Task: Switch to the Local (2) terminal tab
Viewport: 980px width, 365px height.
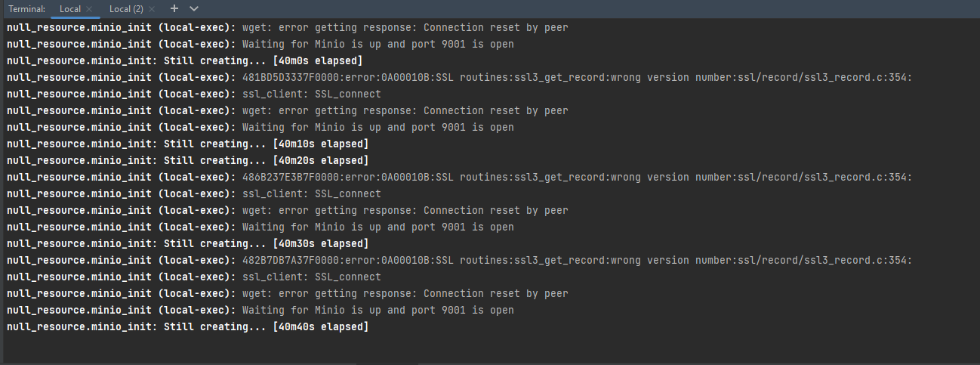Action: (x=125, y=9)
